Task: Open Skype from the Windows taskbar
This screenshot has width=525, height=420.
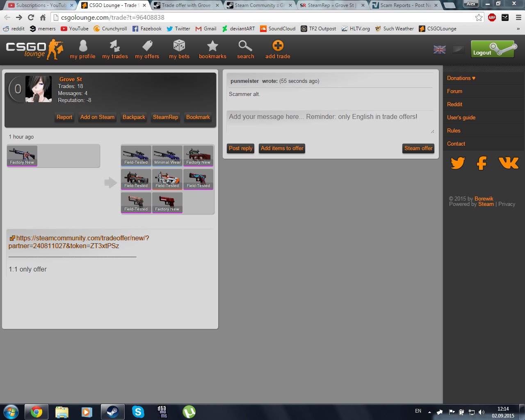Action: (138, 412)
